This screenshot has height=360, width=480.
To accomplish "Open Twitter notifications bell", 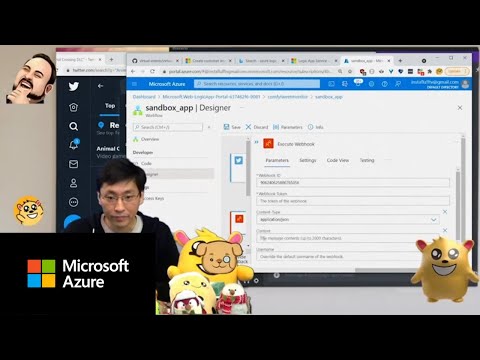I will (x=74, y=145).
